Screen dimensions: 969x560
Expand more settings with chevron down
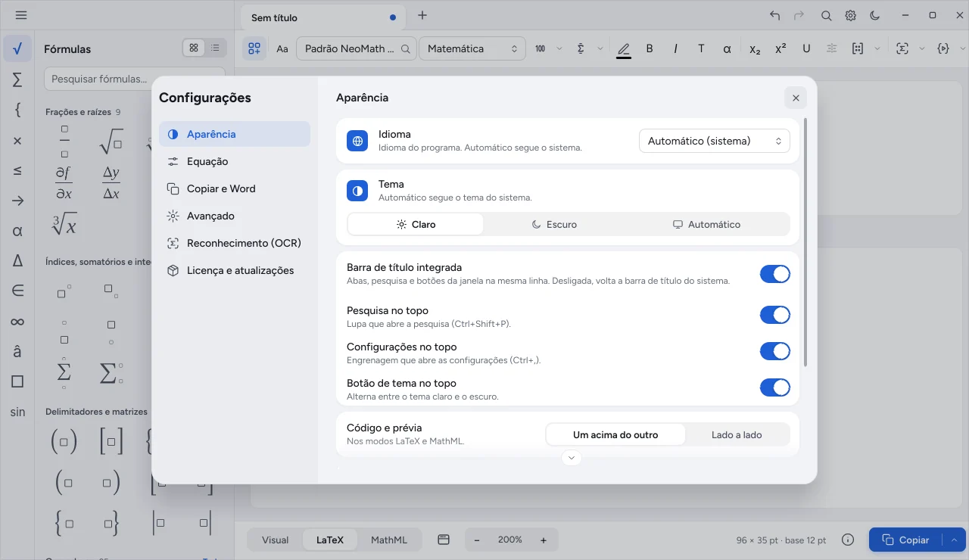(572, 458)
